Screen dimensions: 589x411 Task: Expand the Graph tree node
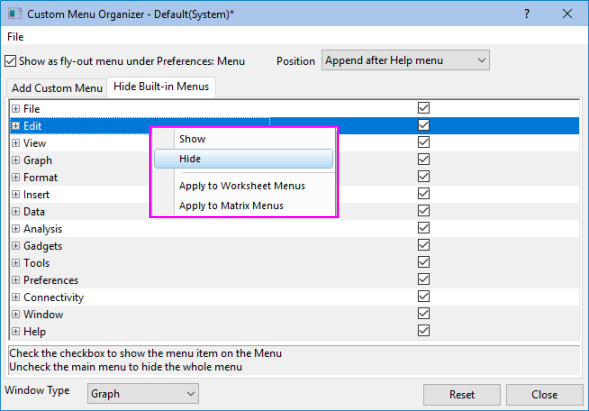click(x=15, y=160)
